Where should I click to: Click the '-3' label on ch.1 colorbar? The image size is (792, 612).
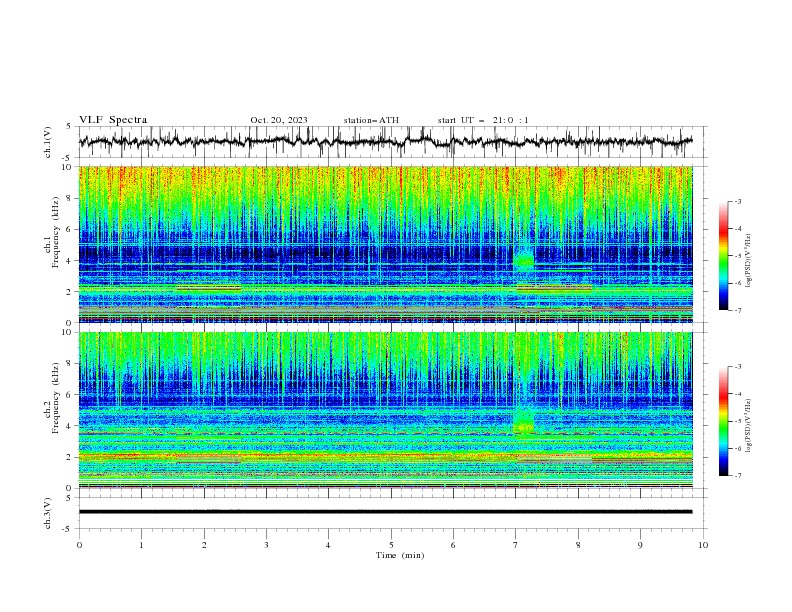pyautogui.click(x=737, y=201)
